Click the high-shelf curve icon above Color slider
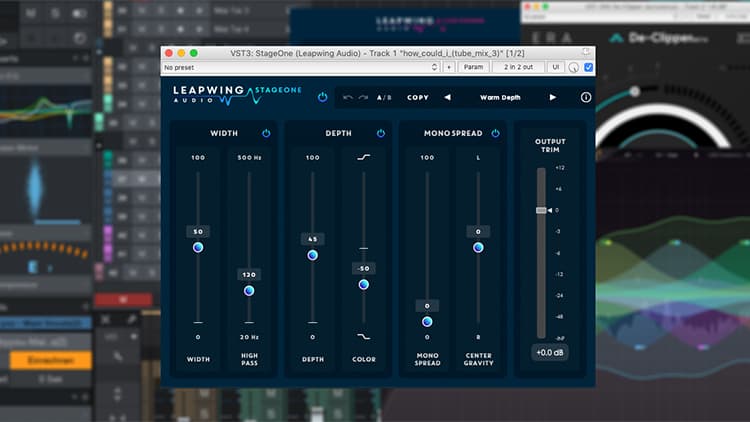This screenshot has width=750, height=422. pos(364,157)
